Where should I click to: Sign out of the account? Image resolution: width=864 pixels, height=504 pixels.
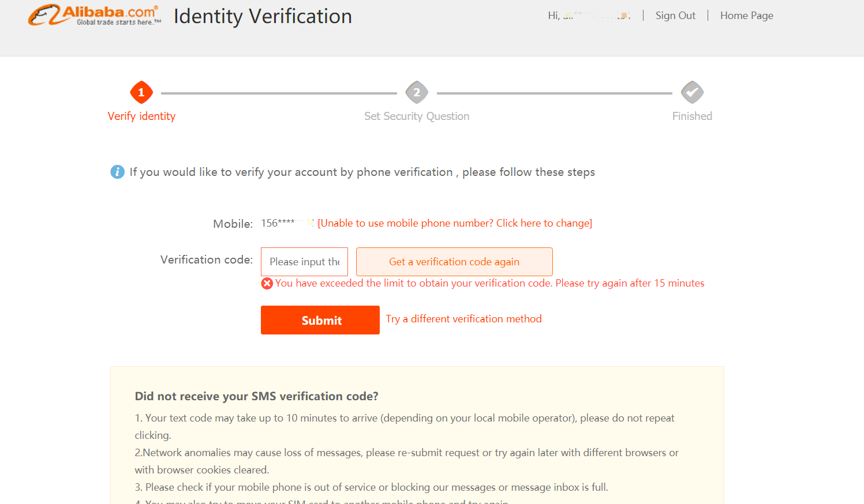point(675,16)
